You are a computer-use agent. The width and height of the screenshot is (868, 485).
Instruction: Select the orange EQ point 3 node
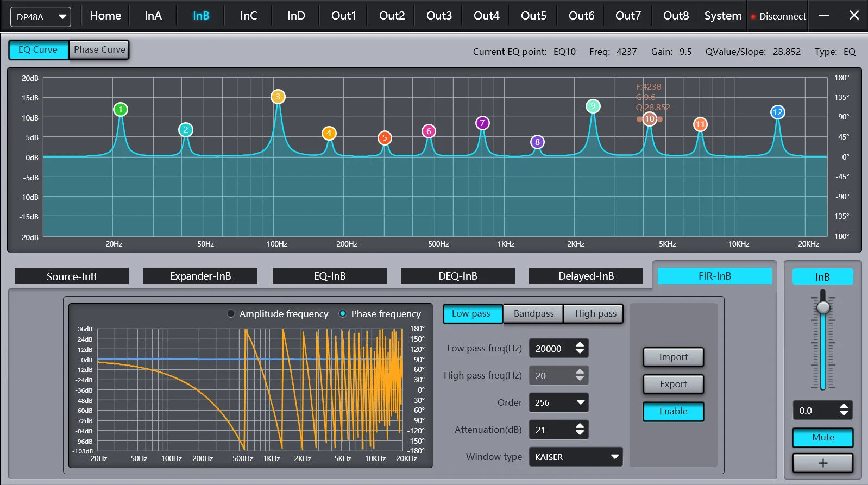pyautogui.click(x=278, y=97)
